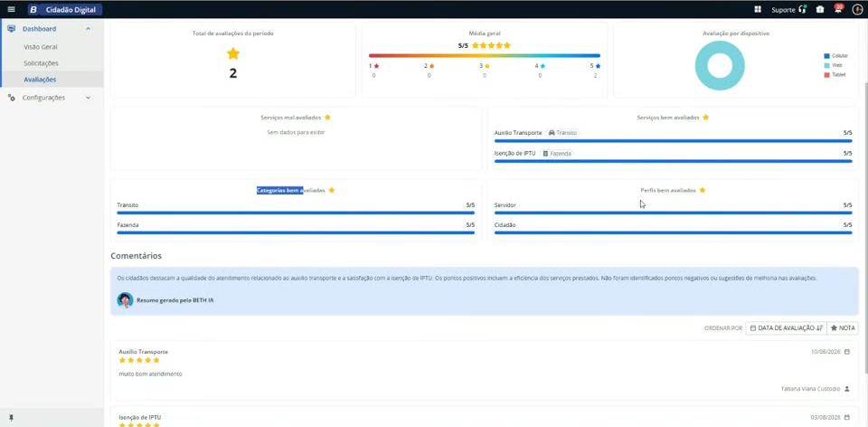Image resolution: width=868 pixels, height=427 pixels.
Task: Click the date '10/08/2026'
Action: [826, 352]
